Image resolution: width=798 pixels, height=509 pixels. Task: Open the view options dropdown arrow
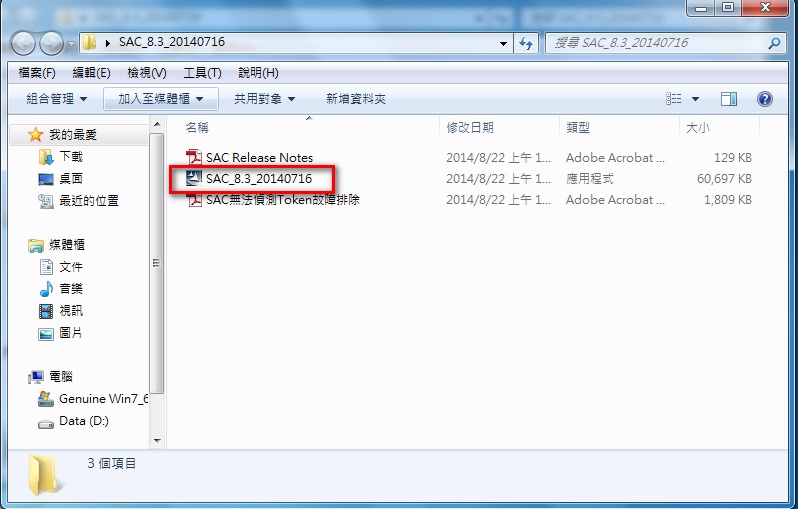[x=696, y=99]
